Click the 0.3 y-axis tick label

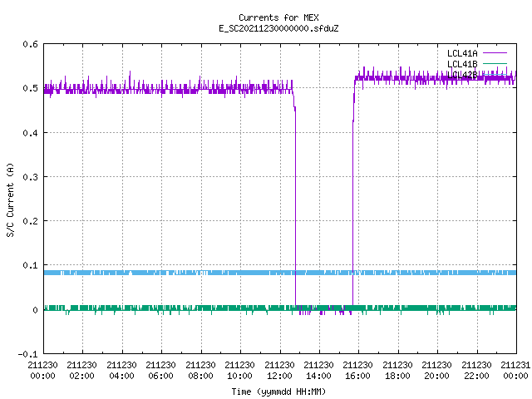click(x=30, y=177)
